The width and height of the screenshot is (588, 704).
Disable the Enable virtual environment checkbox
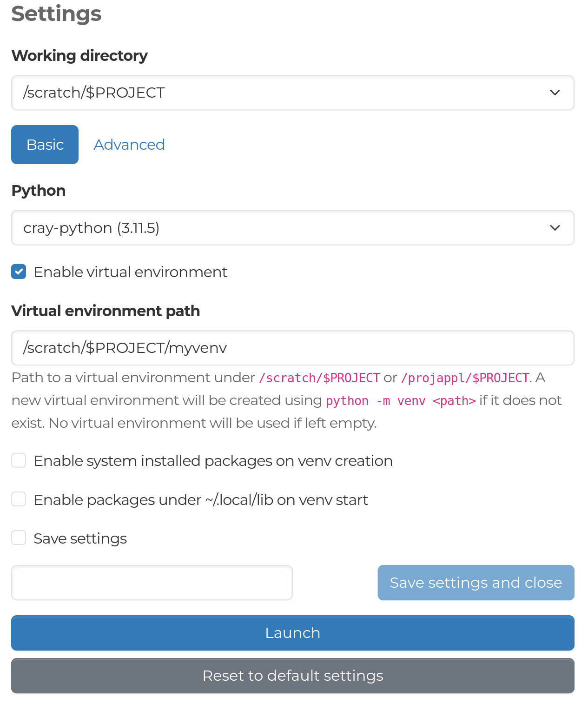click(19, 272)
